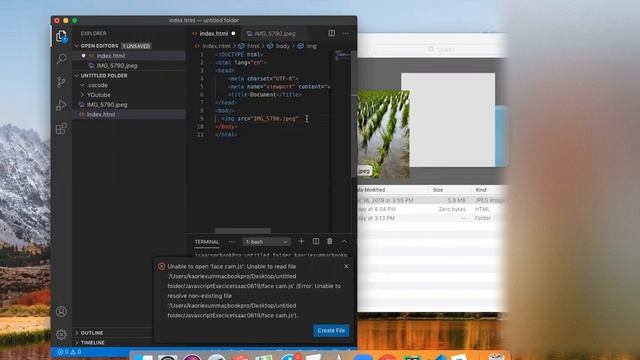Collapse the .vscode folder
Screen dimensions: 640x360
(x=97, y=85)
